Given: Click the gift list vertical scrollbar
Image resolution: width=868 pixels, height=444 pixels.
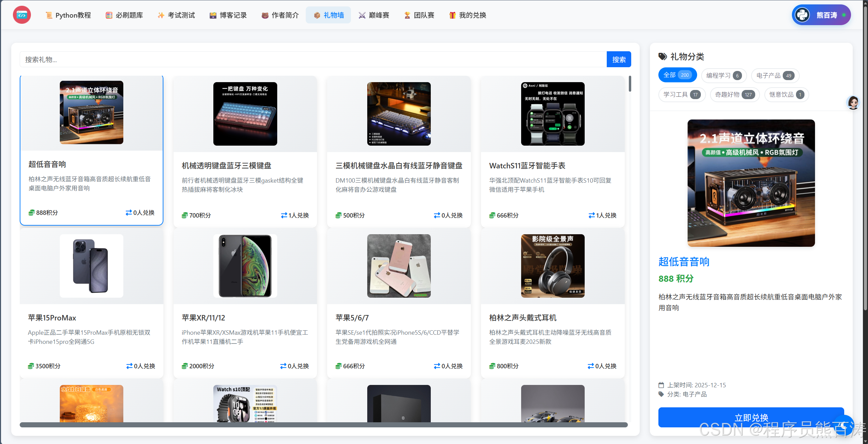Looking at the screenshot, I should 630,84.
